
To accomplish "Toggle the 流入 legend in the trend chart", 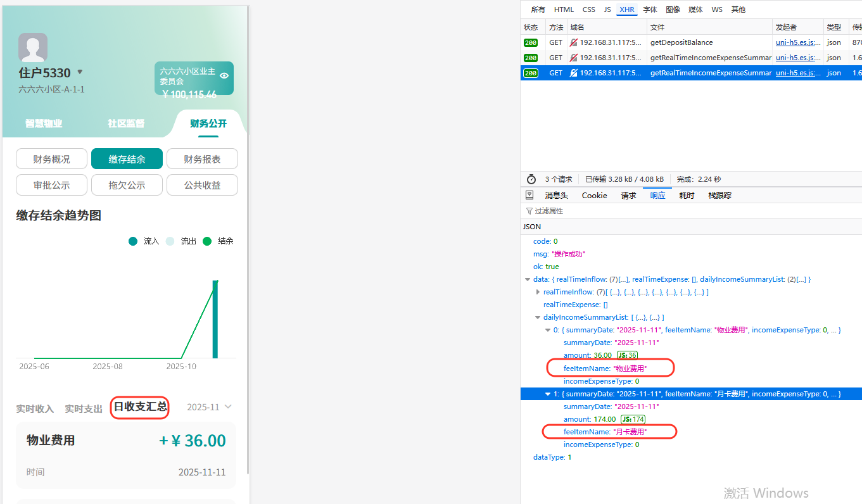I will click(x=142, y=241).
